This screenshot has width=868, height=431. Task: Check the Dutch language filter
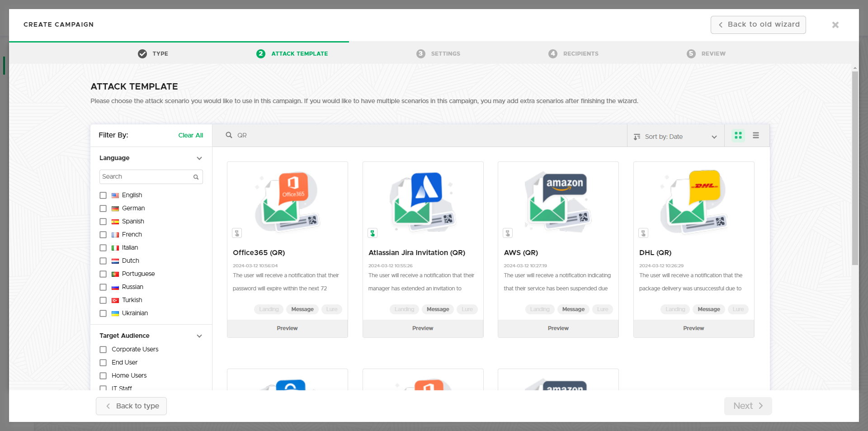click(103, 261)
